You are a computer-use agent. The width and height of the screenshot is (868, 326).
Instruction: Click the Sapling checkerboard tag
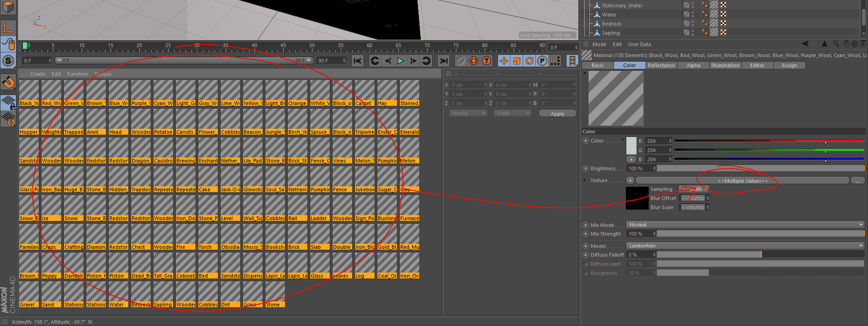point(723,32)
